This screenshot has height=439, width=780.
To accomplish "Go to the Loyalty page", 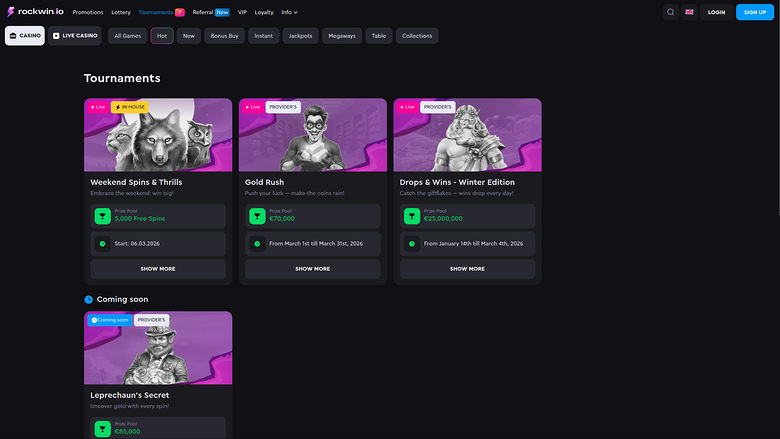I will 264,12.
